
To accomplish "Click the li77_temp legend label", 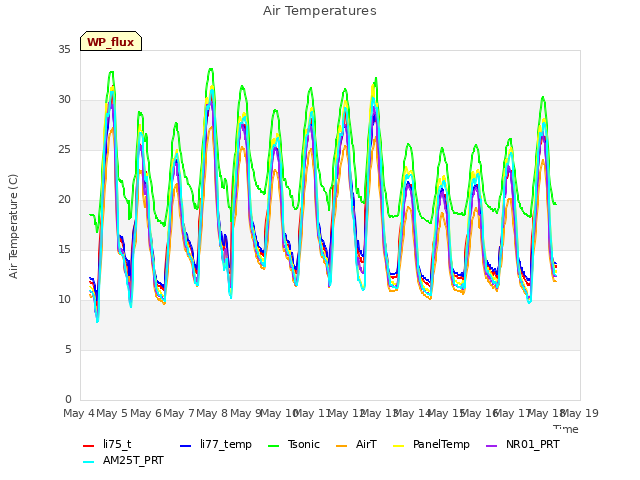I will click(x=226, y=444).
